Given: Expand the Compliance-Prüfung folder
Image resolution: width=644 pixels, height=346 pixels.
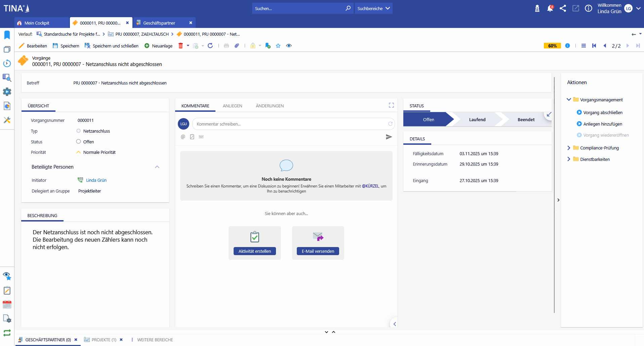Looking at the screenshot, I should coord(569,148).
